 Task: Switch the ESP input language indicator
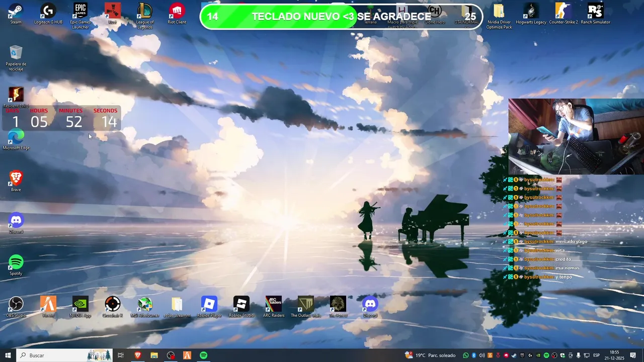tap(596, 355)
